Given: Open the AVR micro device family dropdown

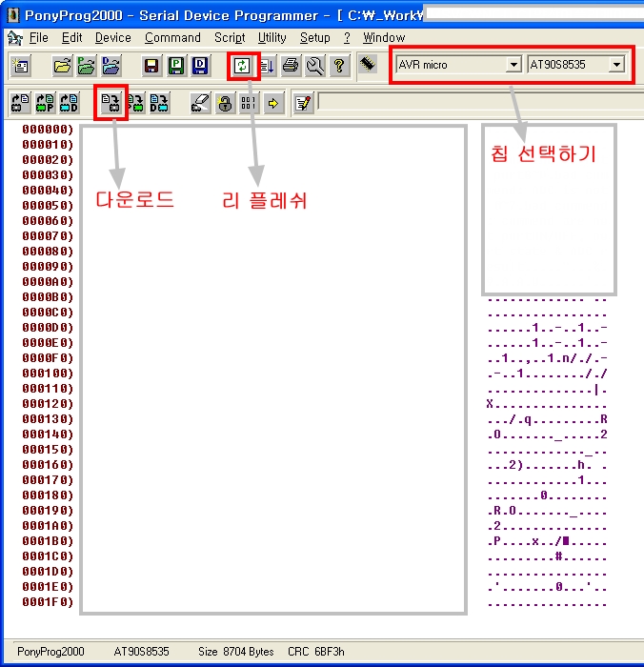Looking at the screenshot, I should click(x=458, y=65).
